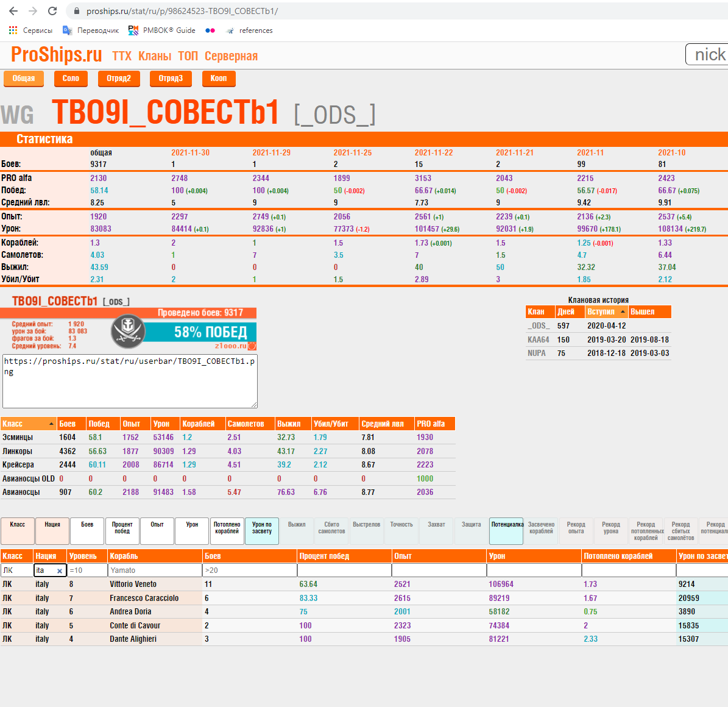The width and height of the screenshot is (728, 707).
Task: Click the ProShips.ru logo link
Action: [x=56, y=54]
